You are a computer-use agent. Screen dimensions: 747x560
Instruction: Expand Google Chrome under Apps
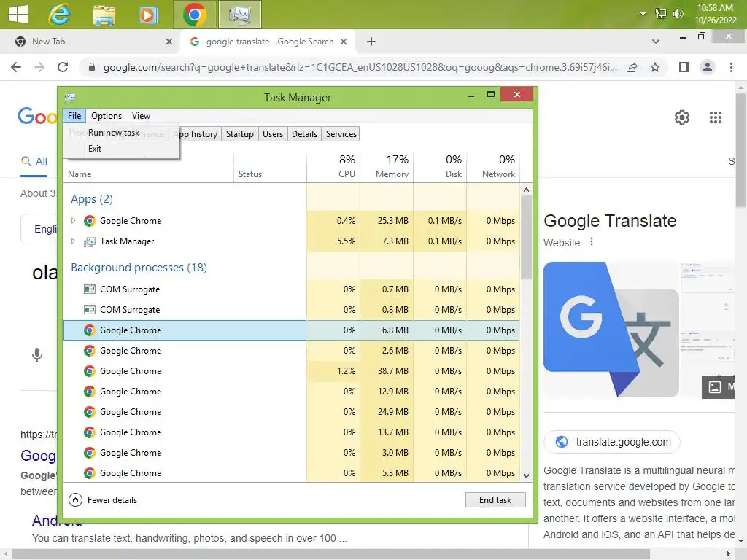click(x=73, y=220)
